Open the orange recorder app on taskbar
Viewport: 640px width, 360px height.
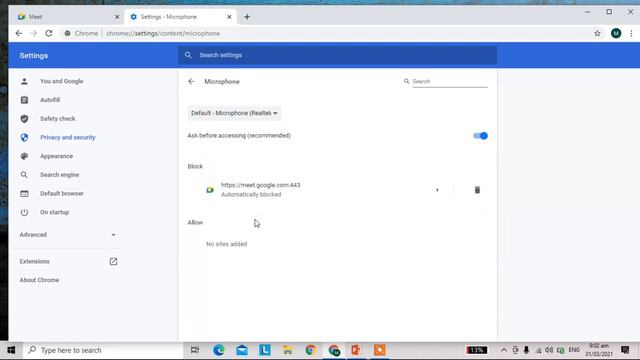[380, 350]
